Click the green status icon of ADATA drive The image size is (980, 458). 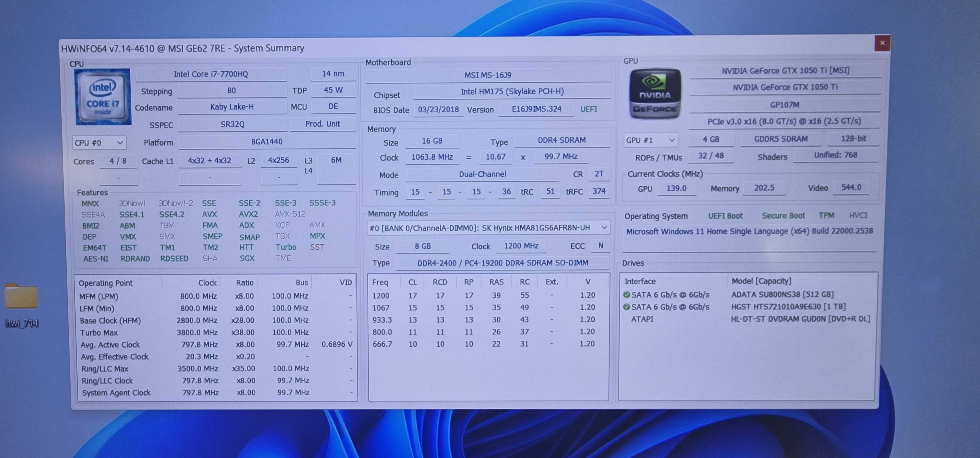click(626, 295)
